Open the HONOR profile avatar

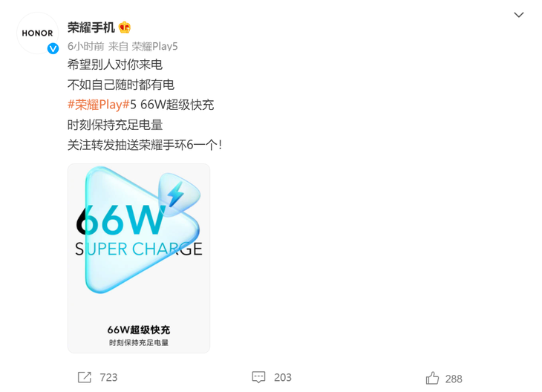(37, 33)
